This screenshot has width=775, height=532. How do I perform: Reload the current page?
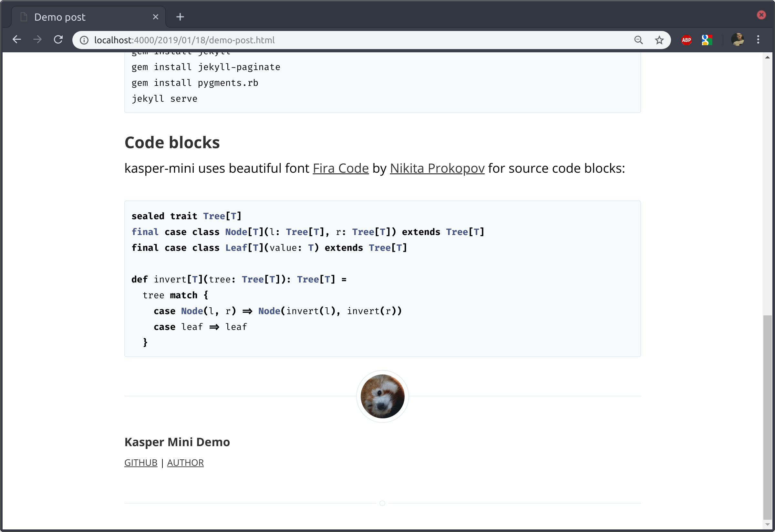pyautogui.click(x=58, y=40)
